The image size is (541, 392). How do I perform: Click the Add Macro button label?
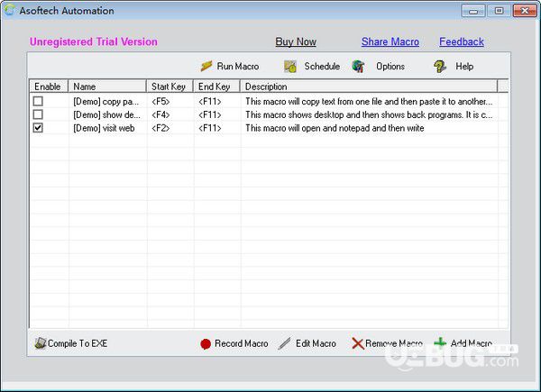tap(472, 343)
